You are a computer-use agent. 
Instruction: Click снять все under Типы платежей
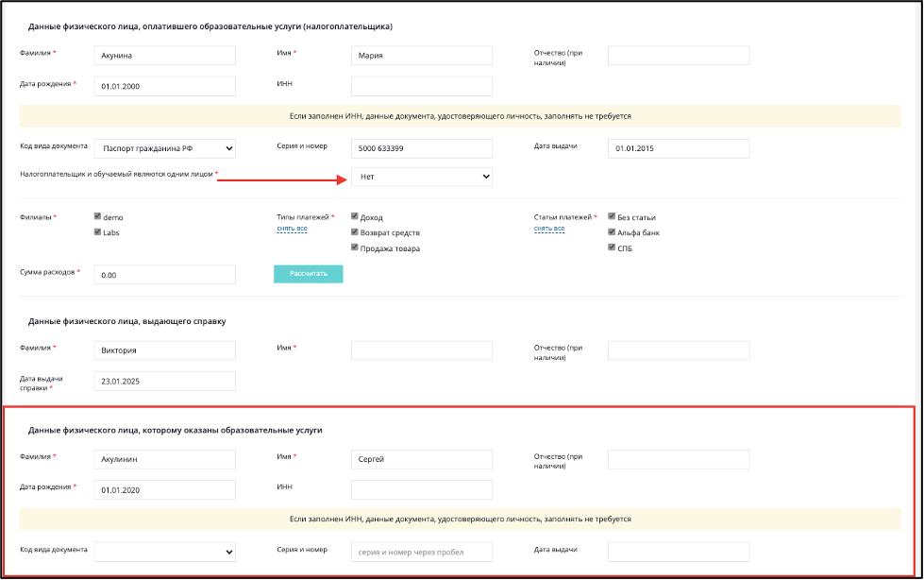coord(293,229)
